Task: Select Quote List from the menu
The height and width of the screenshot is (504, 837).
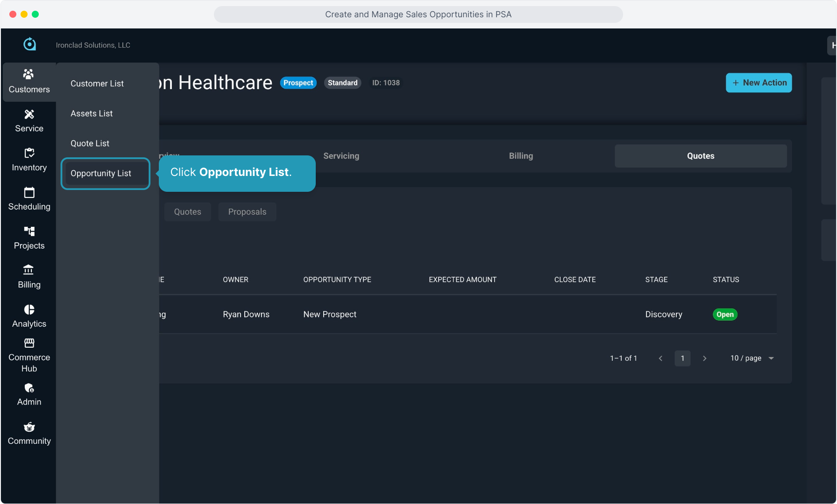Action: coord(90,143)
